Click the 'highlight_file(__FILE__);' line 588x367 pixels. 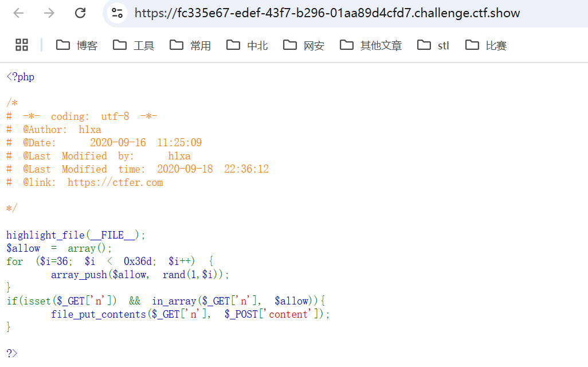[x=76, y=235]
